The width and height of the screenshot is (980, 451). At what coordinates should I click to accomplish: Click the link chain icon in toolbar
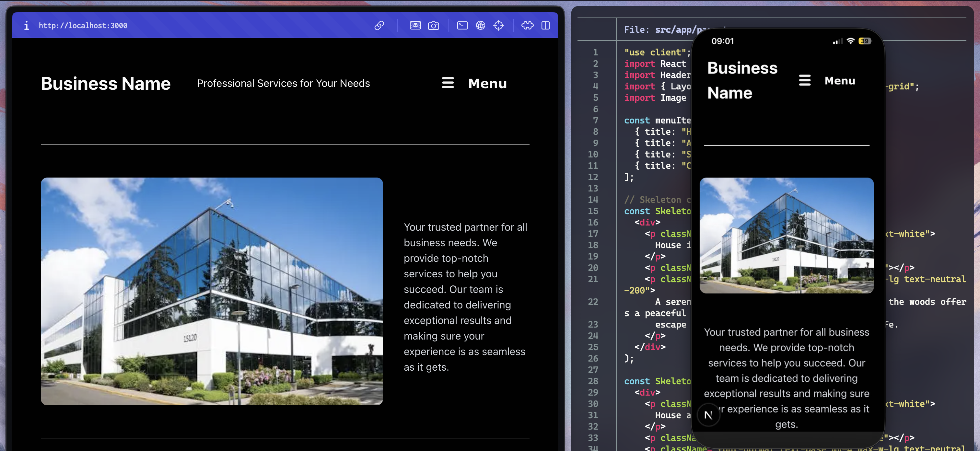tap(379, 26)
